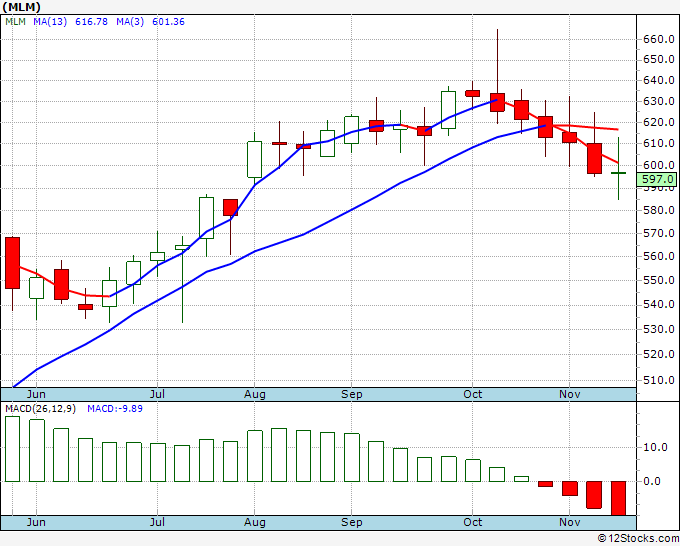This screenshot has width=680, height=546.
Task: Select the 640.0 price axis label
Action: 659,80
